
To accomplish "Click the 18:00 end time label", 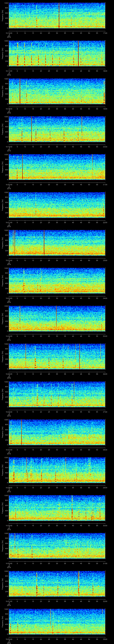I will [105, 71].
